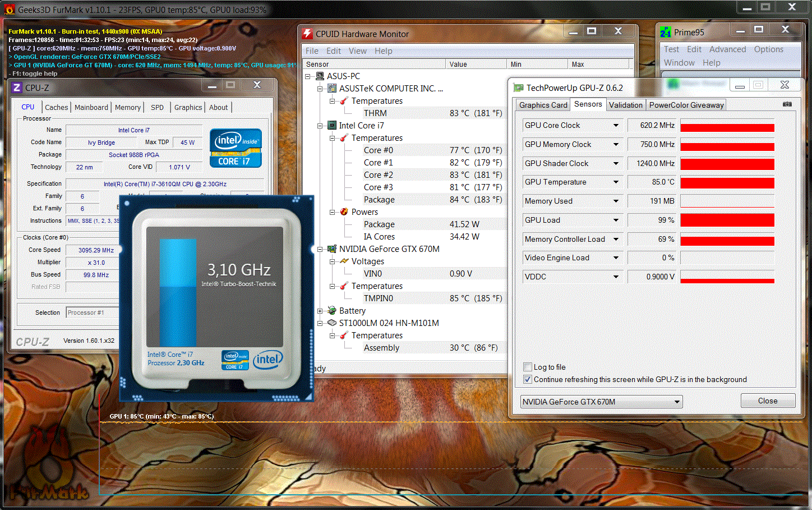
Task: Enable the Log to file checkbox
Action: pos(527,367)
